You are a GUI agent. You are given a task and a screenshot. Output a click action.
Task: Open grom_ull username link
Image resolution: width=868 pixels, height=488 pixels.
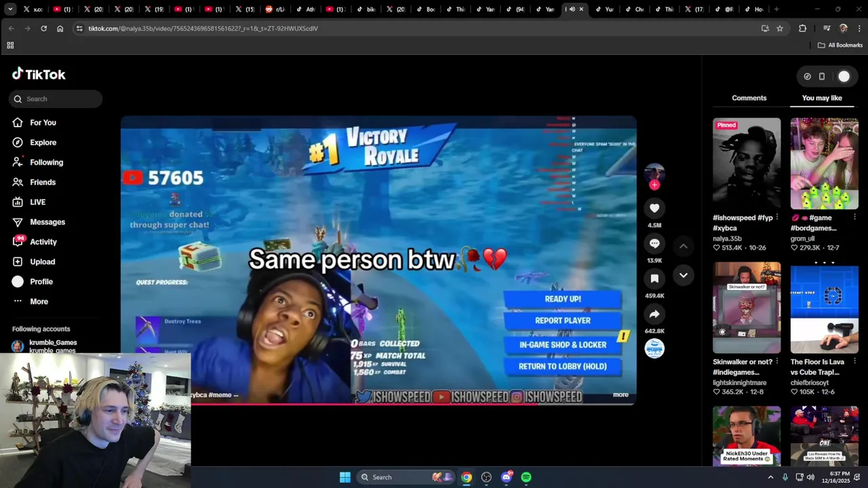802,239
